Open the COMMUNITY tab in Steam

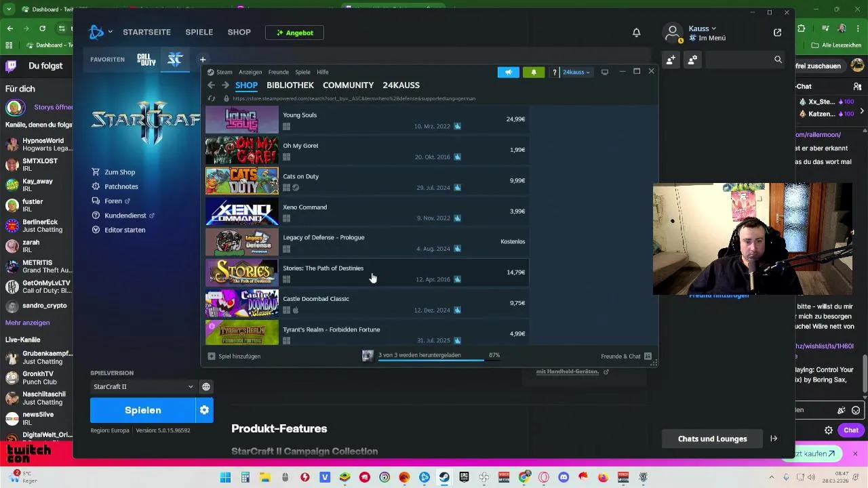coord(348,85)
